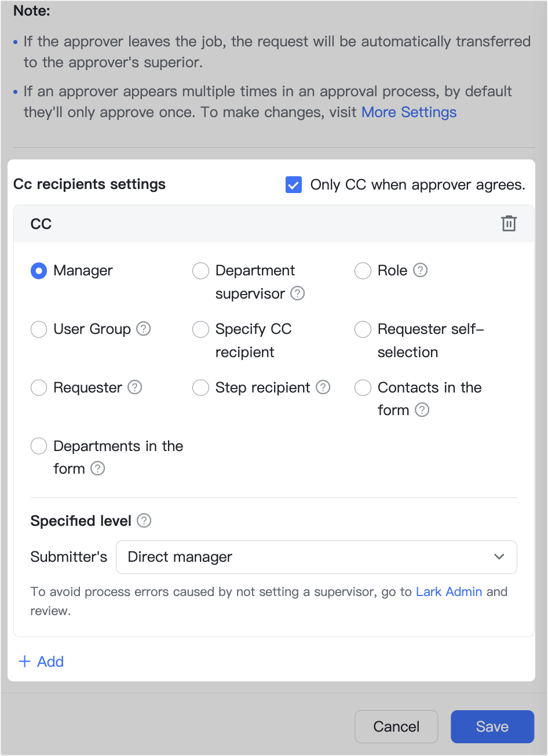Expand the Direct manager dropdown
Screen dimensions: 548x756
point(498,557)
